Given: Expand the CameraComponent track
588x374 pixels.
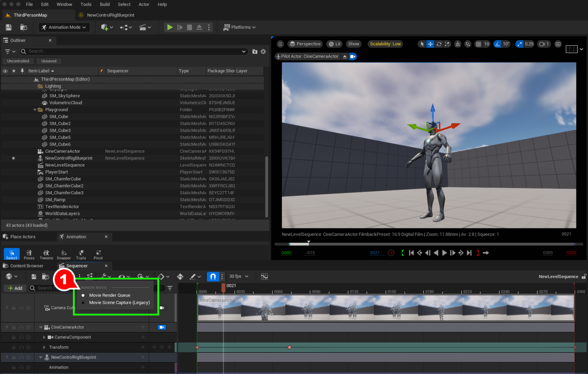Looking at the screenshot, I should tap(44, 337).
